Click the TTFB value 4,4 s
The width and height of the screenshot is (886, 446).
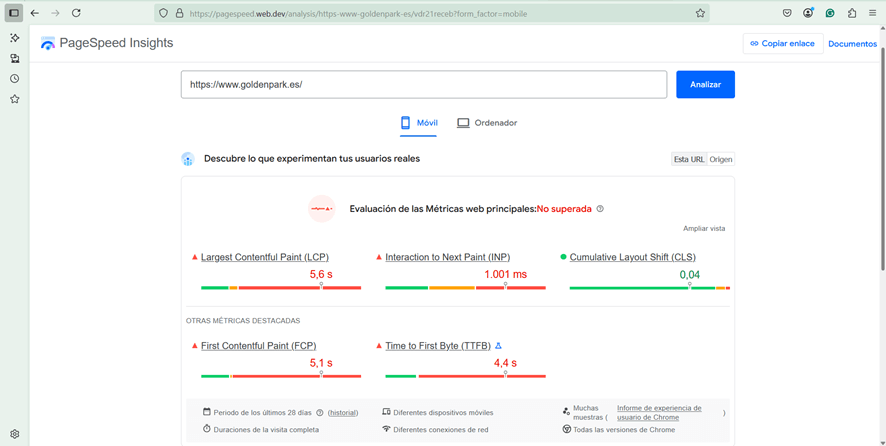505,363
